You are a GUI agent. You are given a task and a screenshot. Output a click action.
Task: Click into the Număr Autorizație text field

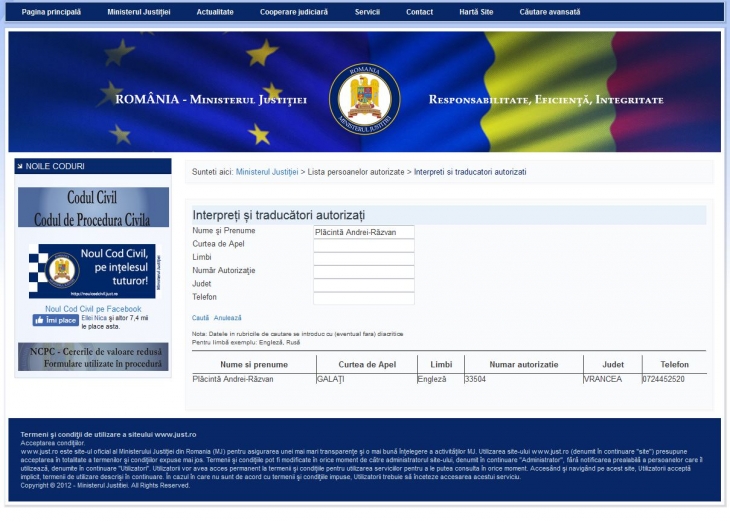(363, 271)
